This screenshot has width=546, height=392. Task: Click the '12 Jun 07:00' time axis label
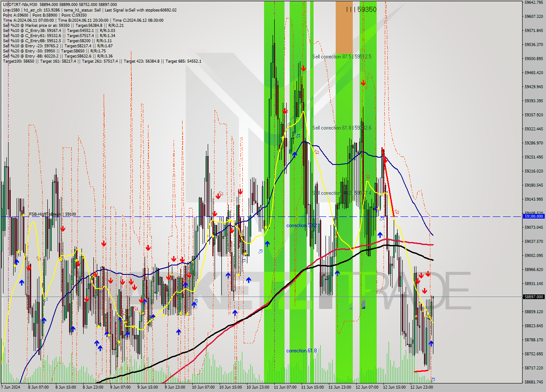(367, 387)
